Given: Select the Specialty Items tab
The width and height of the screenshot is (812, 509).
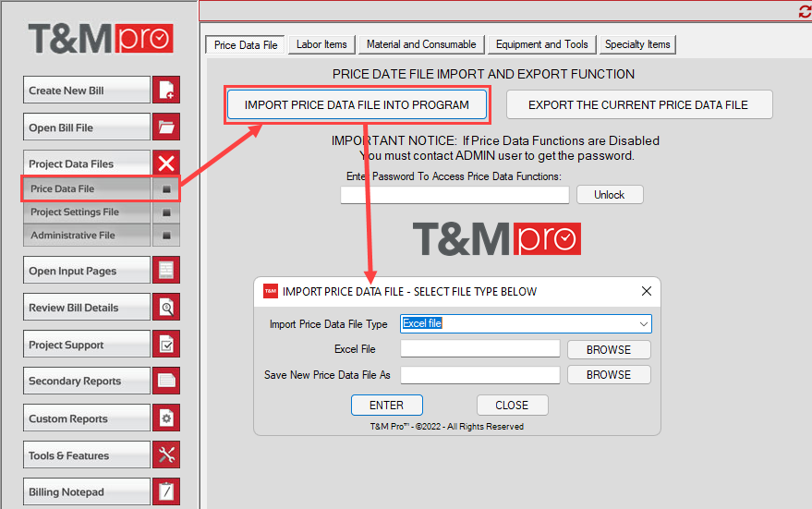Looking at the screenshot, I should pos(637,44).
